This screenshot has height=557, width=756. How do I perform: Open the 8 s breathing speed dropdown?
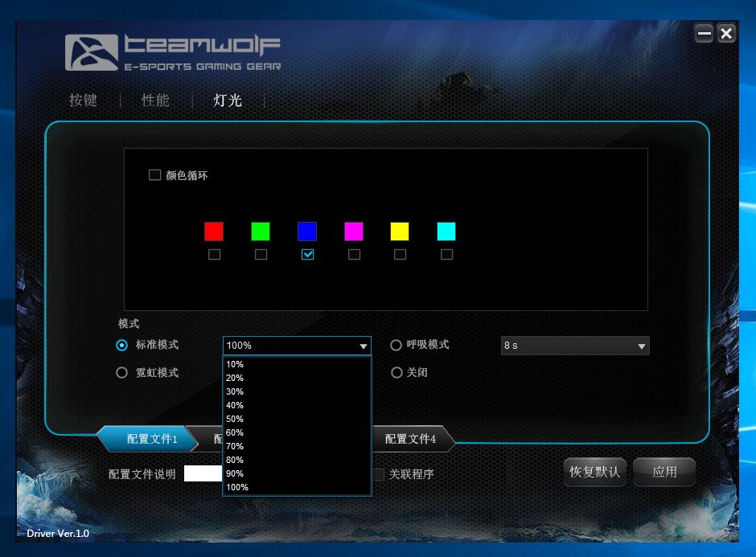point(642,346)
